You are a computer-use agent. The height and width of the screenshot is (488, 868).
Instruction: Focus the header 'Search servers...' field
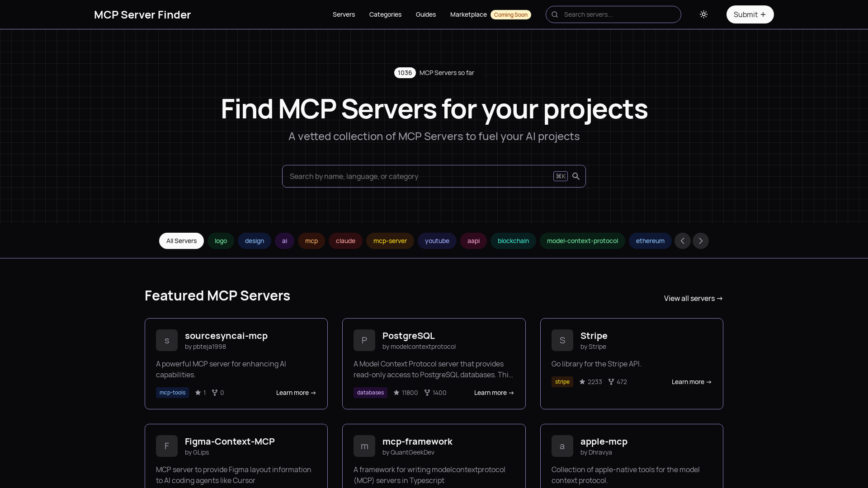(x=613, y=14)
